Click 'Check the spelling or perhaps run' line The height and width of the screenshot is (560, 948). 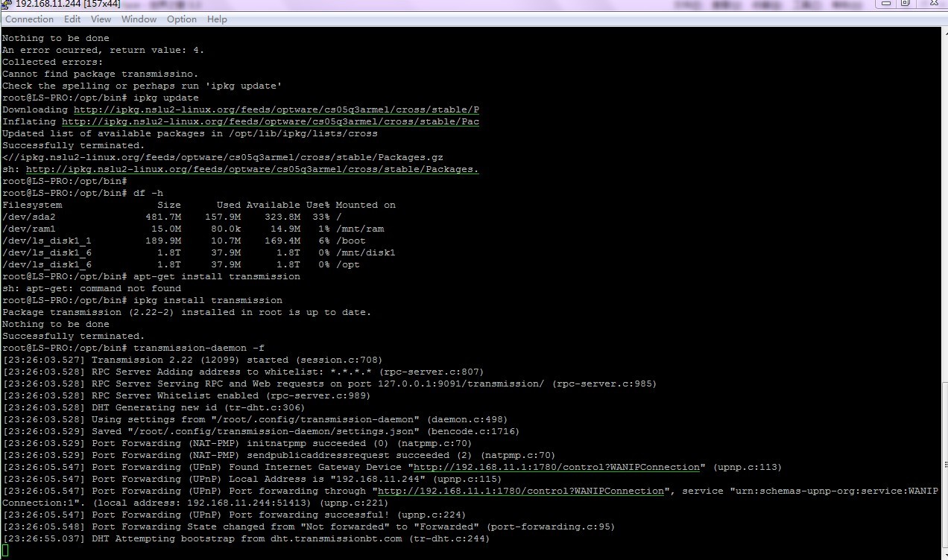click(142, 86)
